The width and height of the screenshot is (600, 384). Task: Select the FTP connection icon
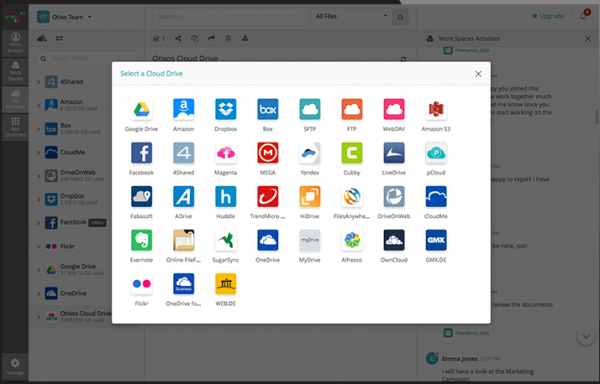click(352, 109)
